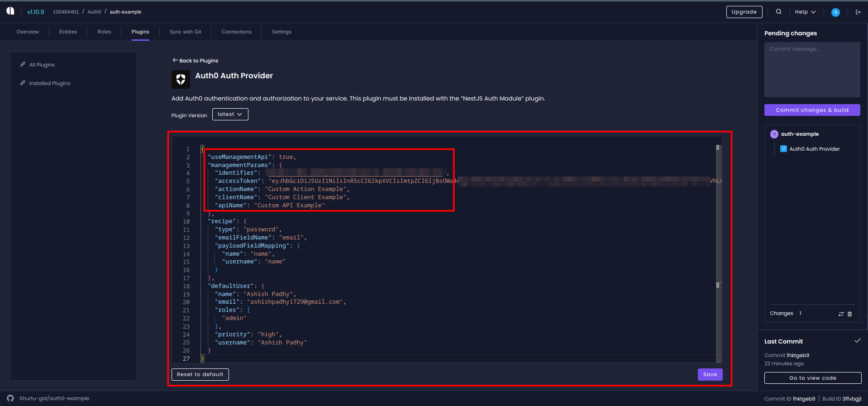Open Installed Plugins in the sidebar
Image resolution: width=868 pixels, height=406 pixels.
(x=50, y=83)
